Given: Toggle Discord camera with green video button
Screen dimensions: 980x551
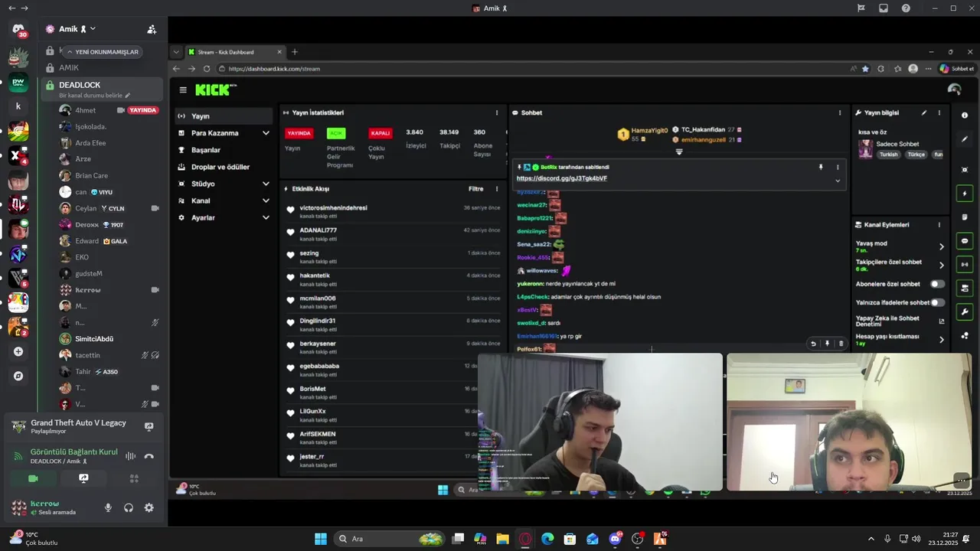Looking at the screenshot, I should point(33,478).
